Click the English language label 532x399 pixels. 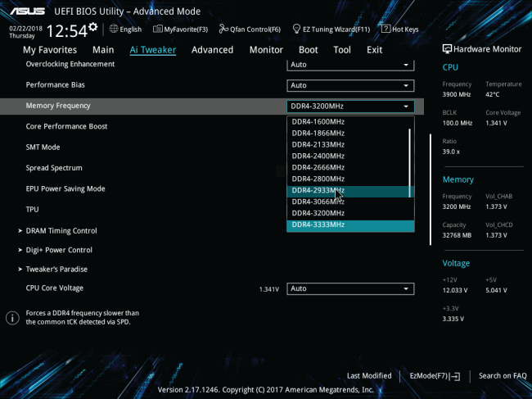[131, 29]
